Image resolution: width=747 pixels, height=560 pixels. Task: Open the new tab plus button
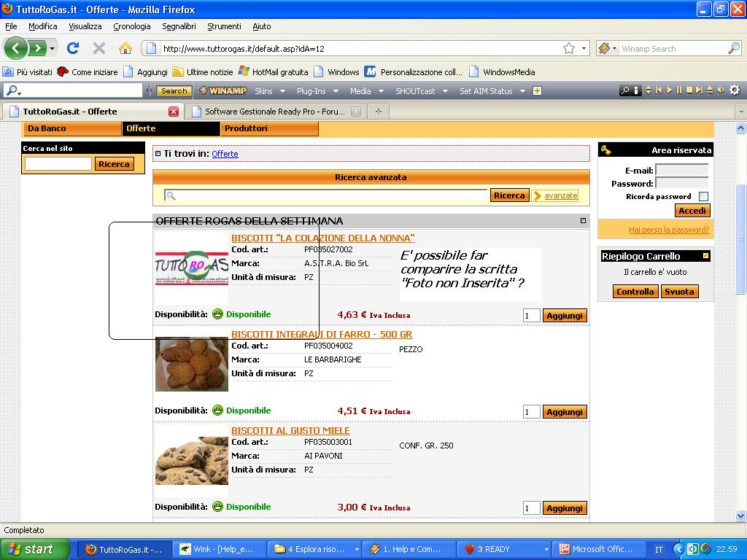(x=379, y=112)
